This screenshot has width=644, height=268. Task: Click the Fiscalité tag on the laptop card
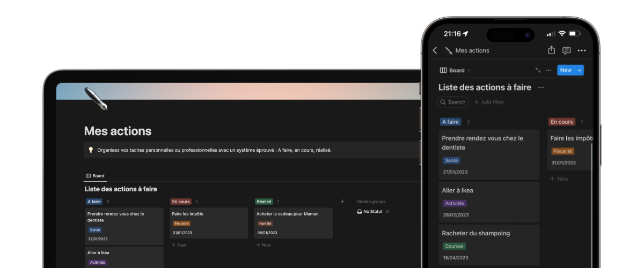(182, 224)
